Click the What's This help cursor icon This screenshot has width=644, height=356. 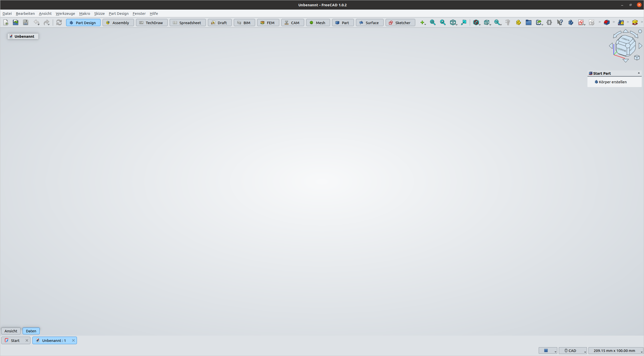pyautogui.click(x=560, y=22)
